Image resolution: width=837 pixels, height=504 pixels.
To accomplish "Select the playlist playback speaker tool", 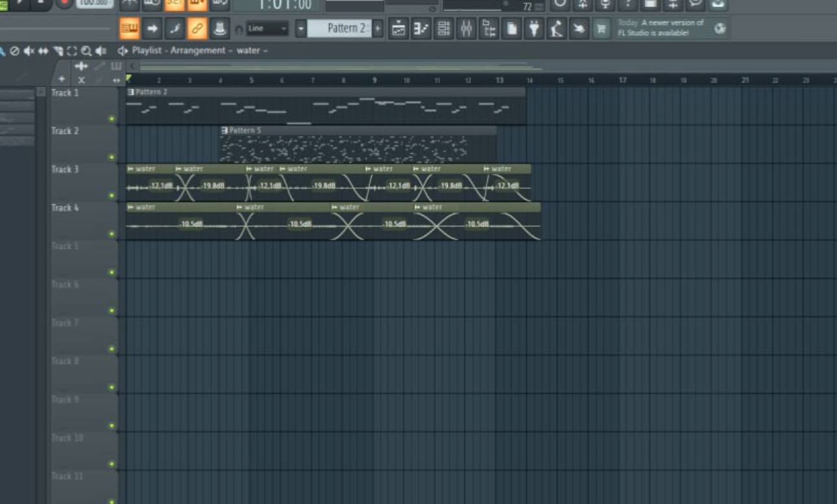I will click(101, 51).
